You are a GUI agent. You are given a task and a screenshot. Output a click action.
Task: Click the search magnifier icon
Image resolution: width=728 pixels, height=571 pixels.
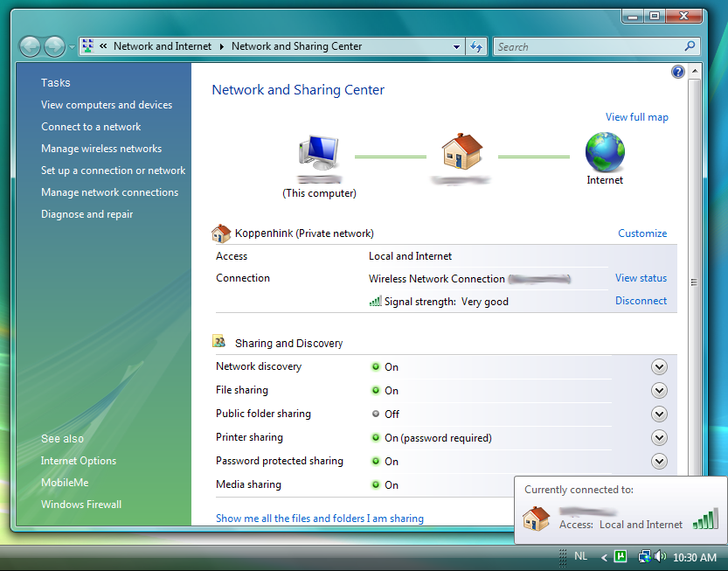click(690, 46)
